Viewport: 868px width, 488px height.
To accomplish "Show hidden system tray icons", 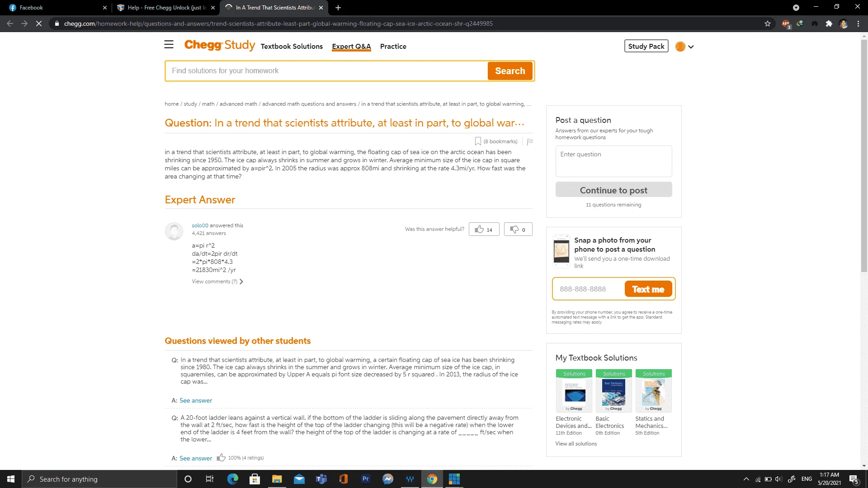I will coord(746,479).
